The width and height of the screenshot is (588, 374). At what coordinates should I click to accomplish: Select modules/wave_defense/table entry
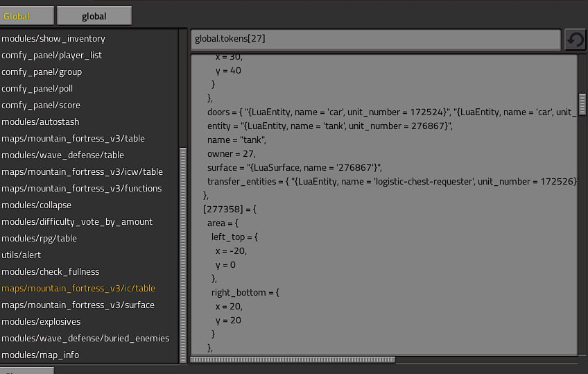pos(62,155)
